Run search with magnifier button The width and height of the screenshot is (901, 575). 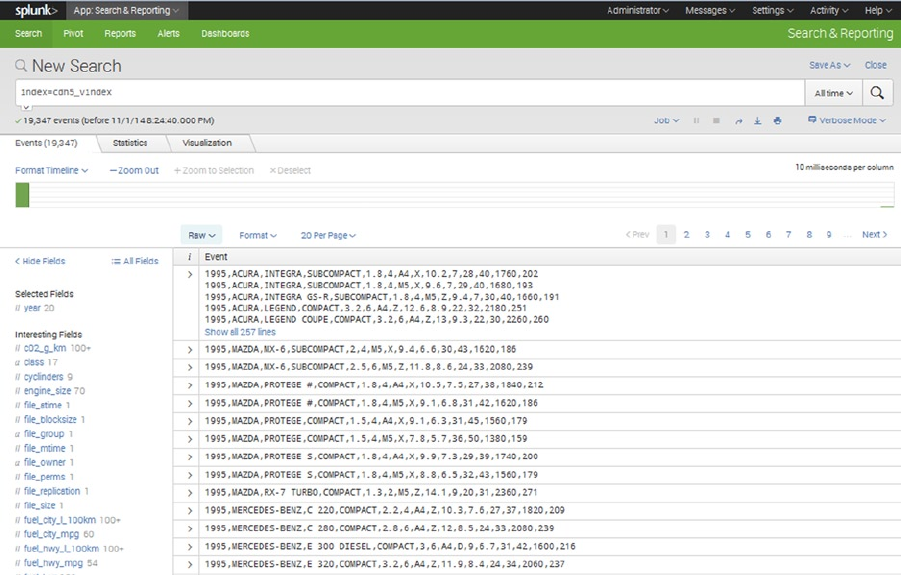pos(877,92)
